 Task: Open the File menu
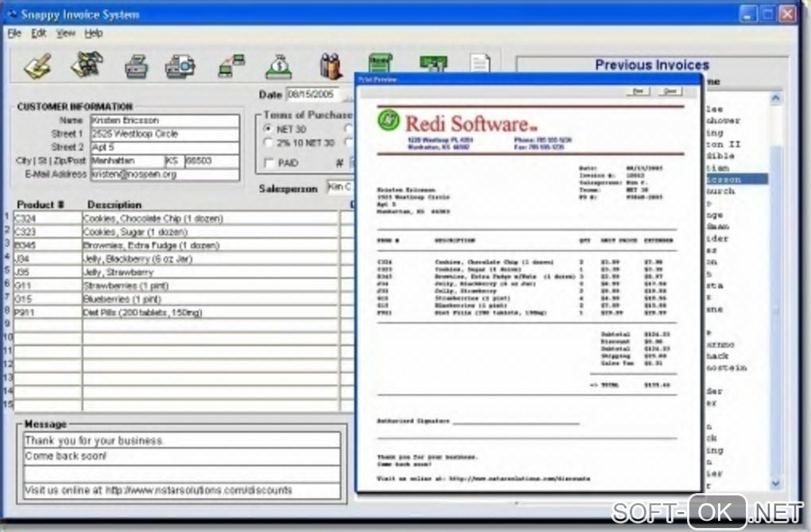[x=14, y=33]
